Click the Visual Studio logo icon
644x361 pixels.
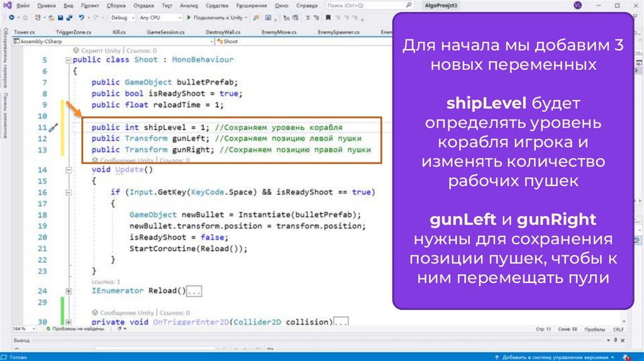[x=7, y=5]
